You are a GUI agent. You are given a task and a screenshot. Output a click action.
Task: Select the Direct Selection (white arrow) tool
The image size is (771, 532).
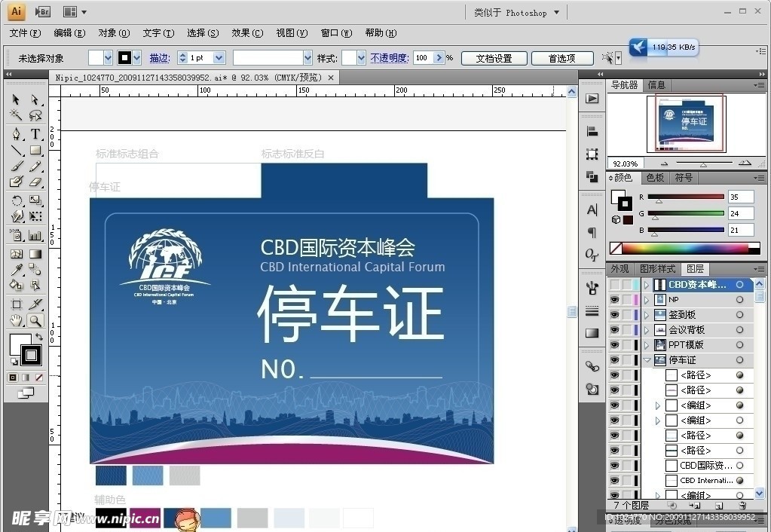35,99
